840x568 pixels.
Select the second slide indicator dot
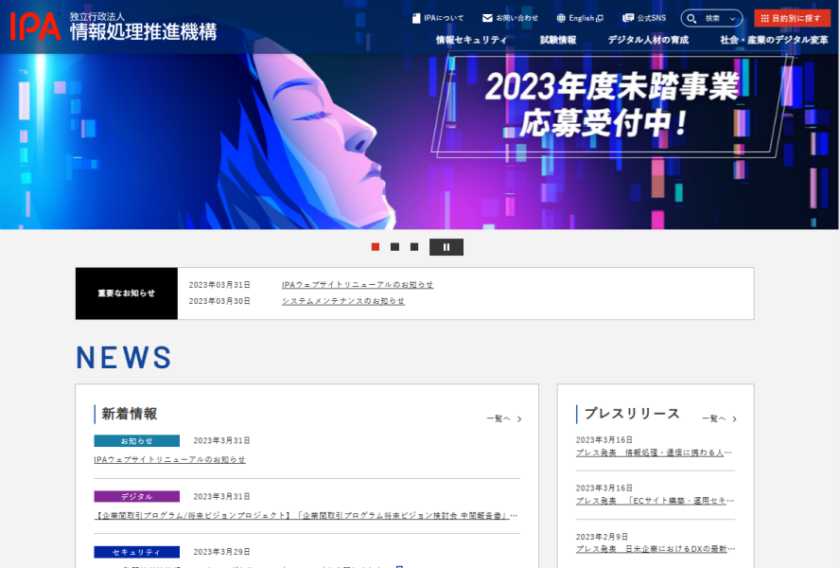(395, 247)
